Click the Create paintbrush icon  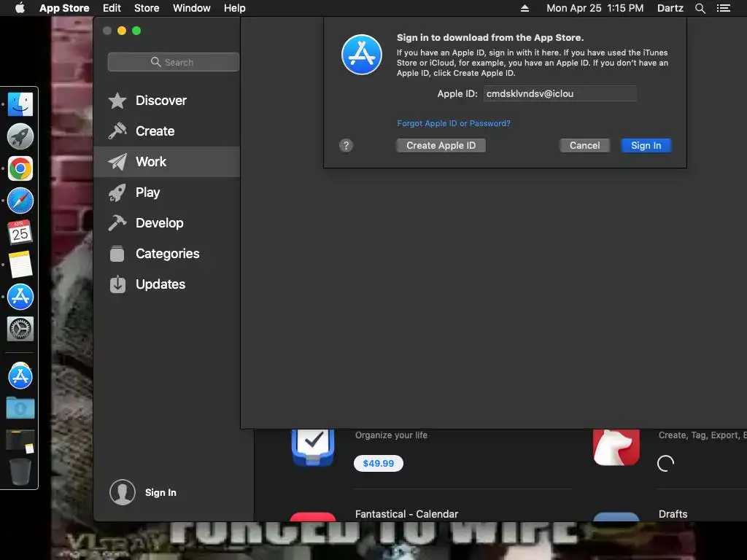coord(117,131)
